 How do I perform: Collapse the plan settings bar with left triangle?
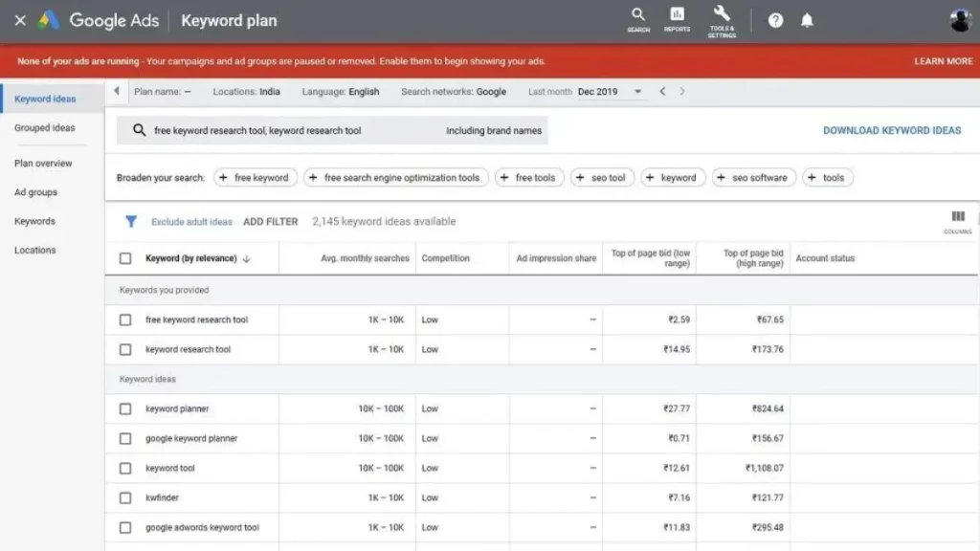pyautogui.click(x=116, y=91)
